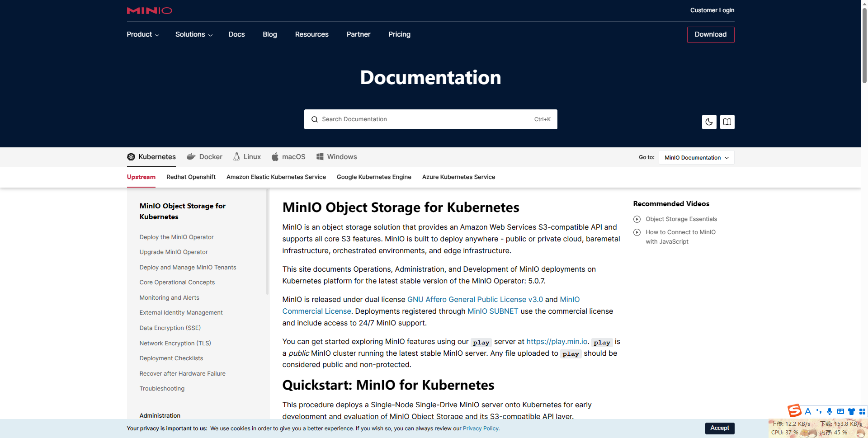Open Deploy and Manage MinIO Tenants
The width and height of the screenshot is (868, 438).
(x=188, y=267)
